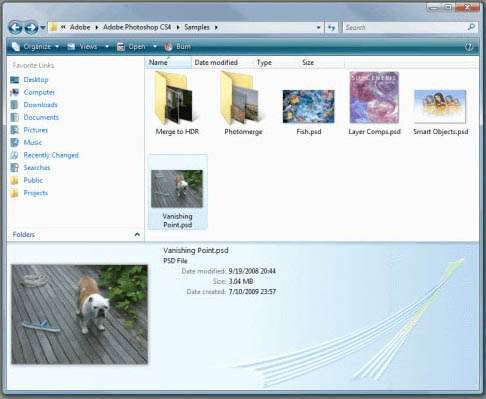Click the Date modified value 9/19/2008
The image size is (486, 399).
(252, 271)
